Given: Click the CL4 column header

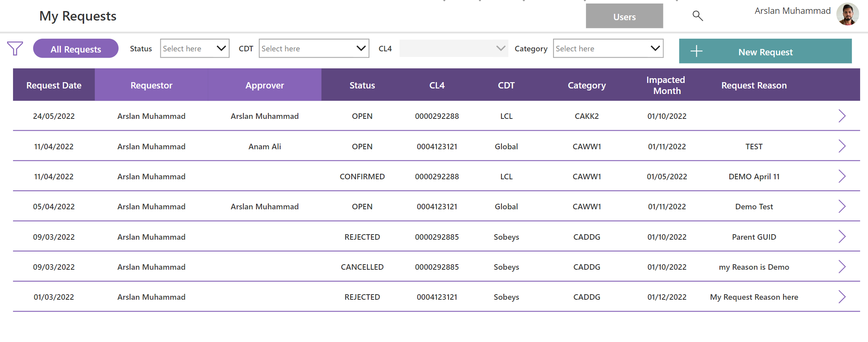Looking at the screenshot, I should pyautogui.click(x=437, y=85).
